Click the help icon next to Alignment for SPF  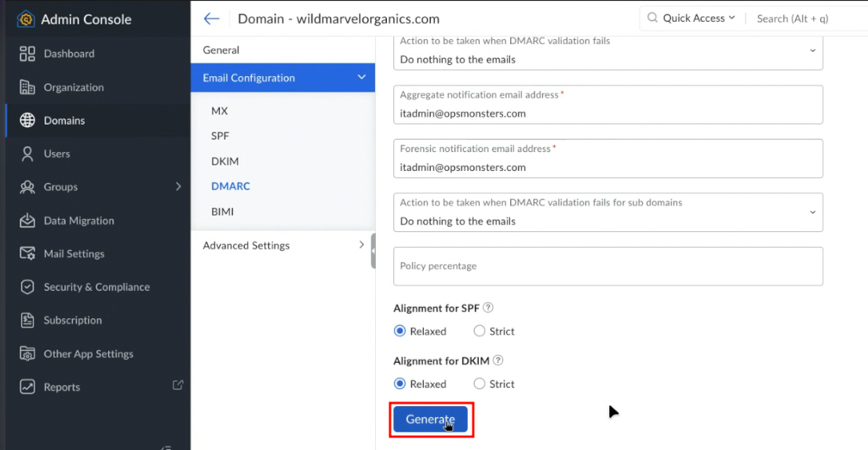[x=488, y=308]
